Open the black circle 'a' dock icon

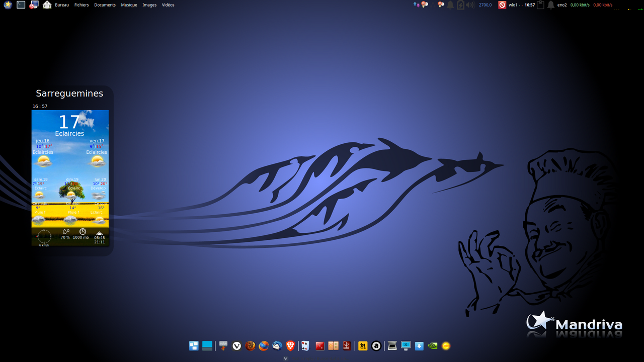376,346
